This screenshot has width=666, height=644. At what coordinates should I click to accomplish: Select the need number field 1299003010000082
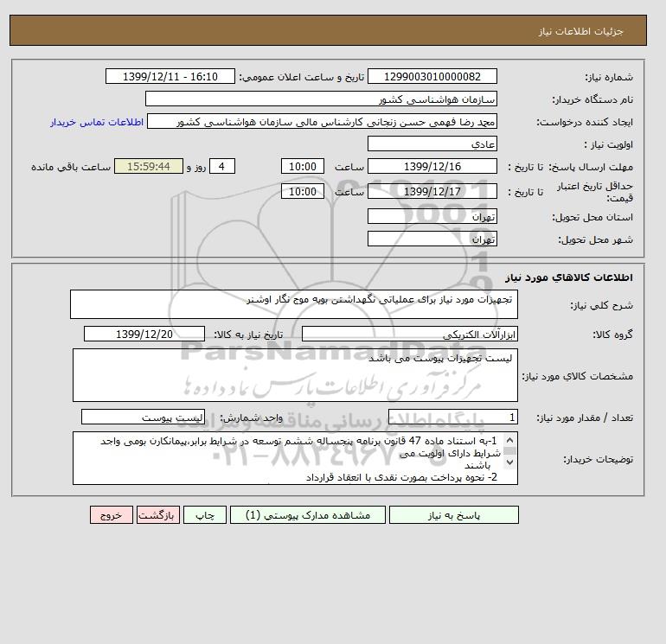[432, 76]
